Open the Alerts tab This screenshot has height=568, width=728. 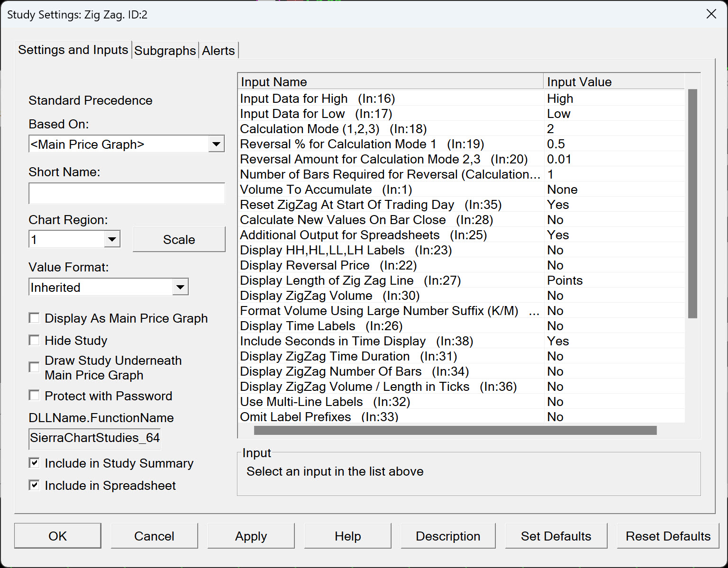218,51
